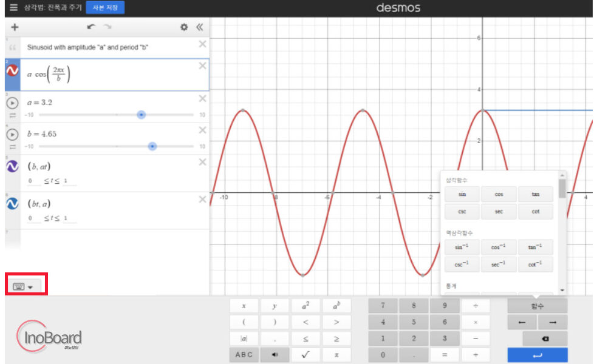Toggle visibility of (bt, a) curve
This screenshot has height=364, width=594.
pos(12,204)
